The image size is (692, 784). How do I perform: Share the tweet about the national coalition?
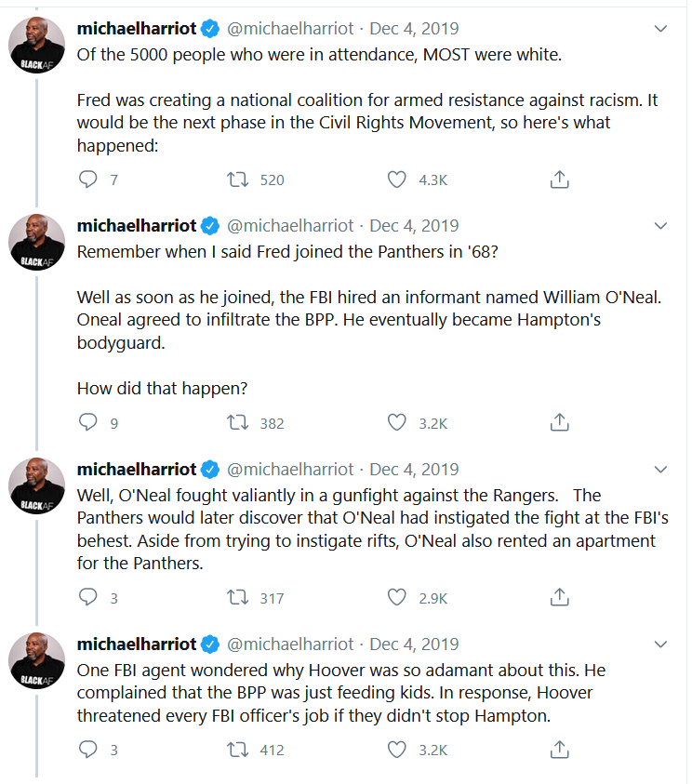[x=559, y=179]
